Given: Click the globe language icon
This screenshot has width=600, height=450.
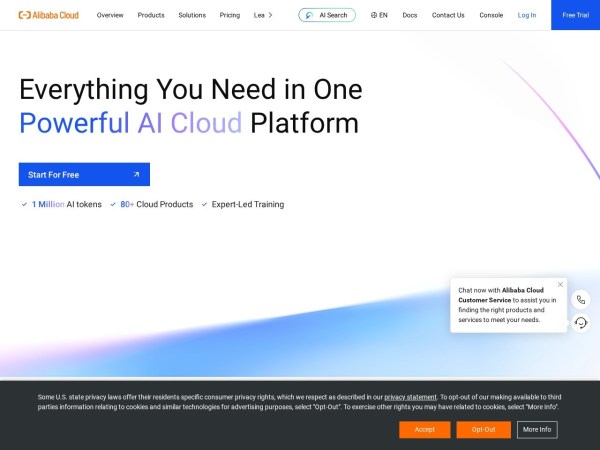Looking at the screenshot, I should (374, 15).
